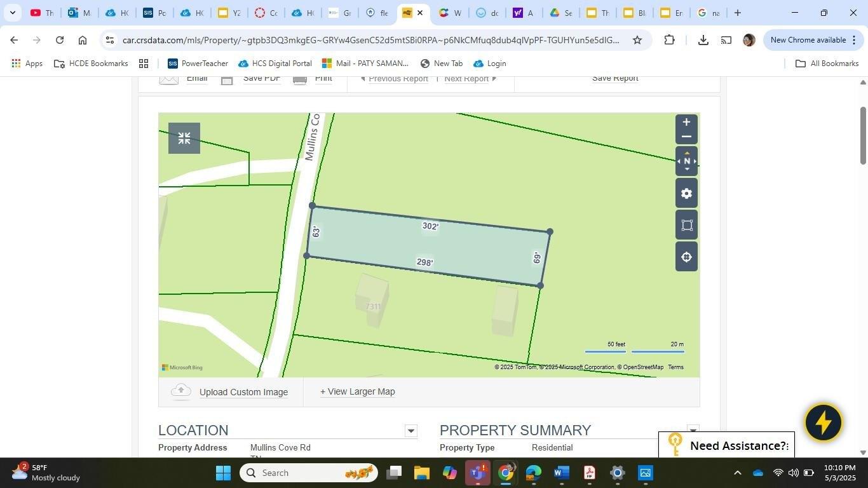Open Microsoft Edge from the taskbar
The image size is (868, 488).
[534, 473]
